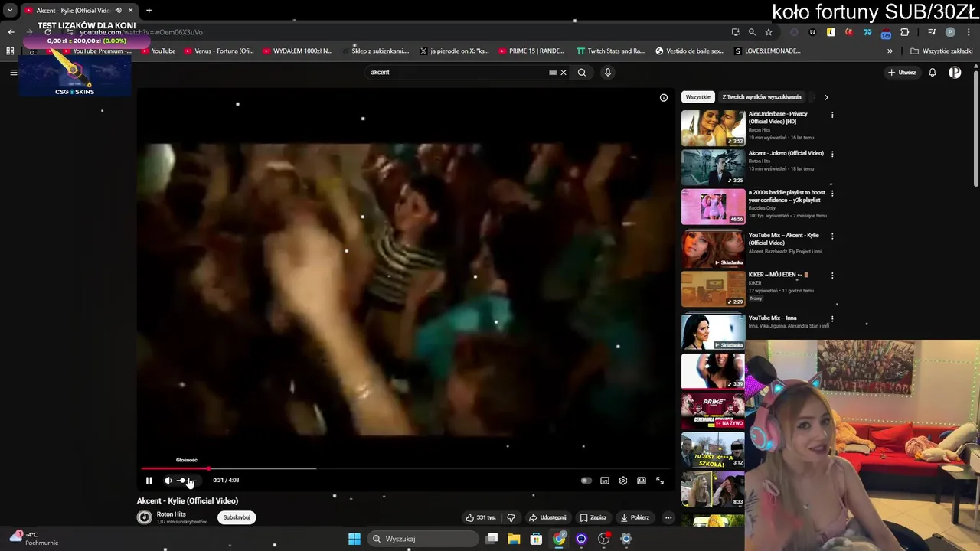Screen dimensions: 980x551
Task: Open the Twitch Stats bookmark
Action: 609,51
